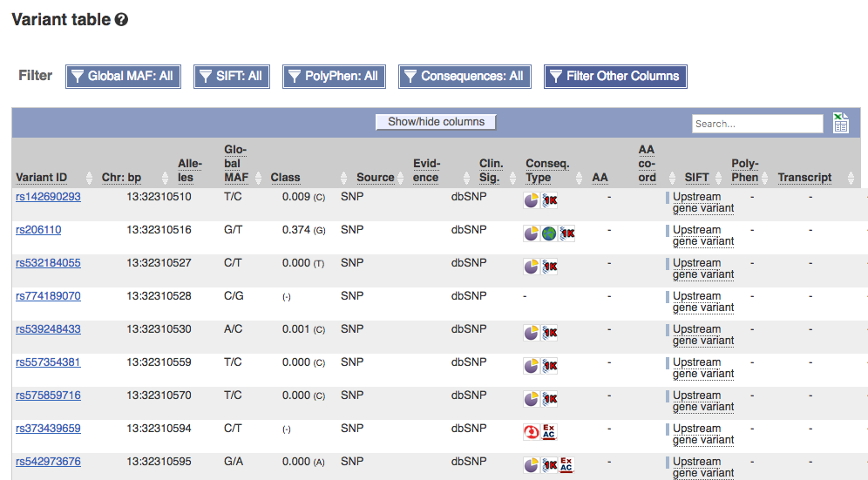The height and width of the screenshot is (480, 868).
Task: Open the SIFT: All filter dropdown
Action: 232,77
